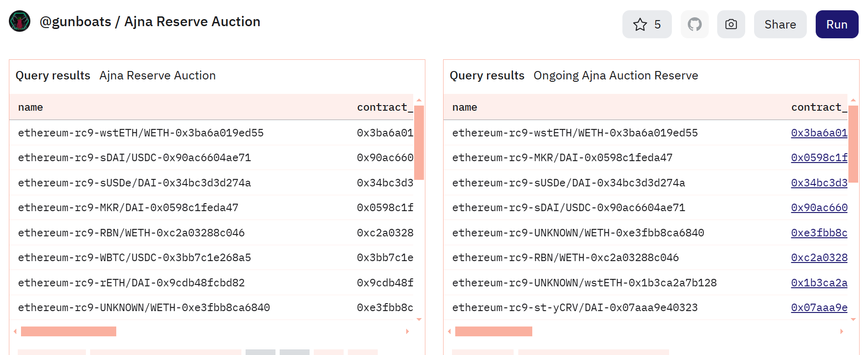868x355 pixels.
Task: Select left table ethereum-rc9-sUSDe/DAI row name
Action: [134, 183]
